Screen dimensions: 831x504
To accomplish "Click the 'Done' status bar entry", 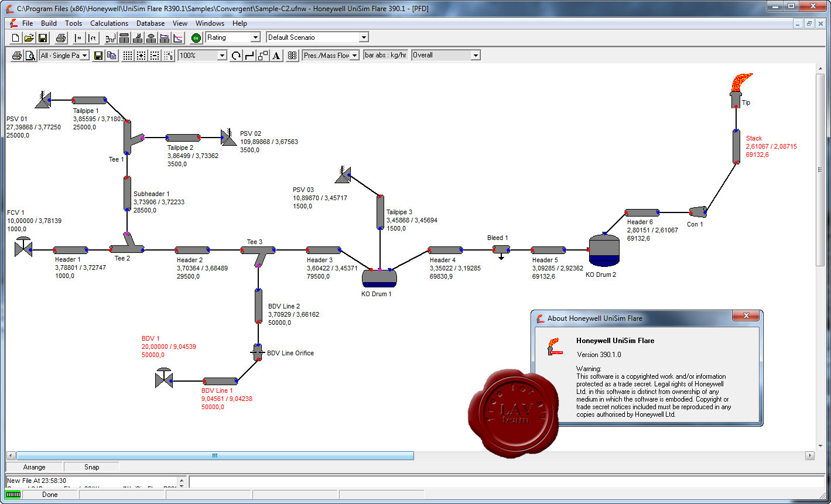I will pos(50,495).
